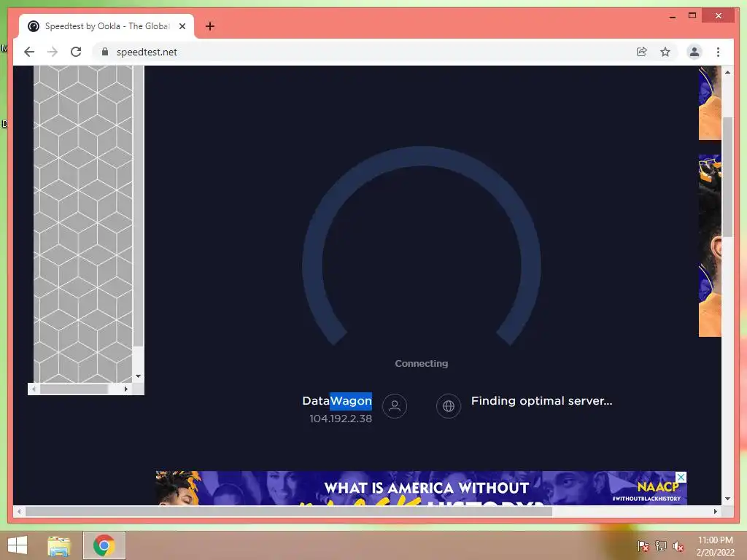Minimize the Chrome window

coord(672,16)
